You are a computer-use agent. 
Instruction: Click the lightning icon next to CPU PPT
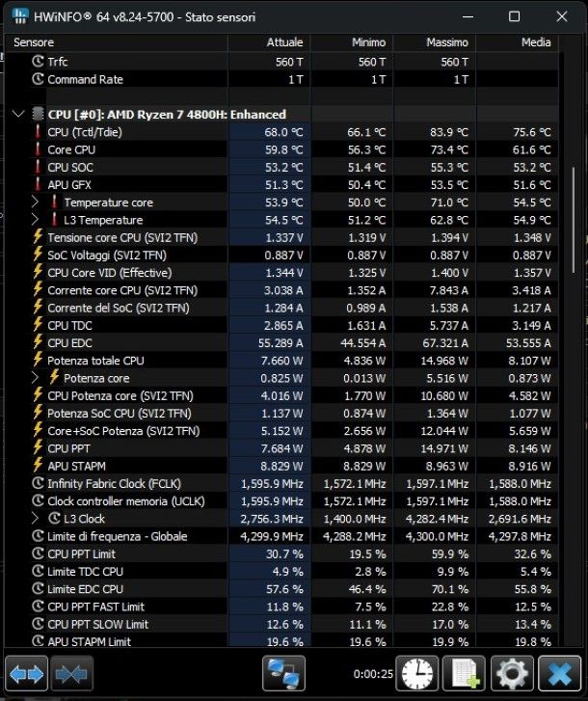click(38, 448)
